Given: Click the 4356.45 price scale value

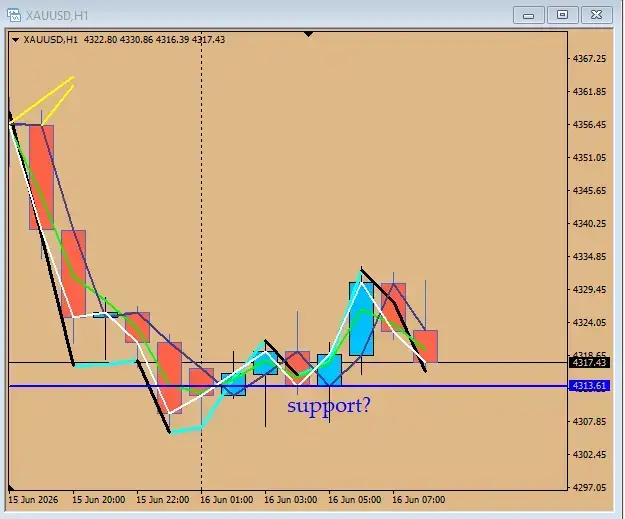Looking at the screenshot, I should tap(589, 125).
